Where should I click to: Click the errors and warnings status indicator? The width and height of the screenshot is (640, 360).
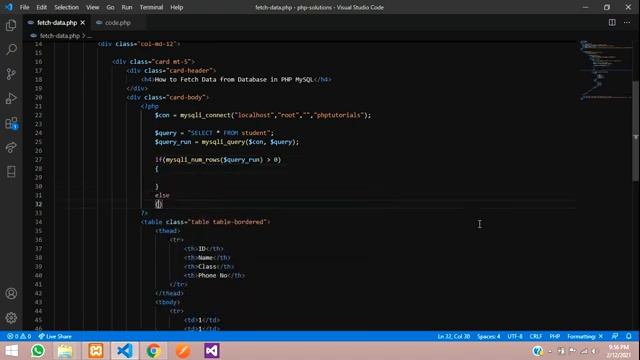click(x=19, y=336)
